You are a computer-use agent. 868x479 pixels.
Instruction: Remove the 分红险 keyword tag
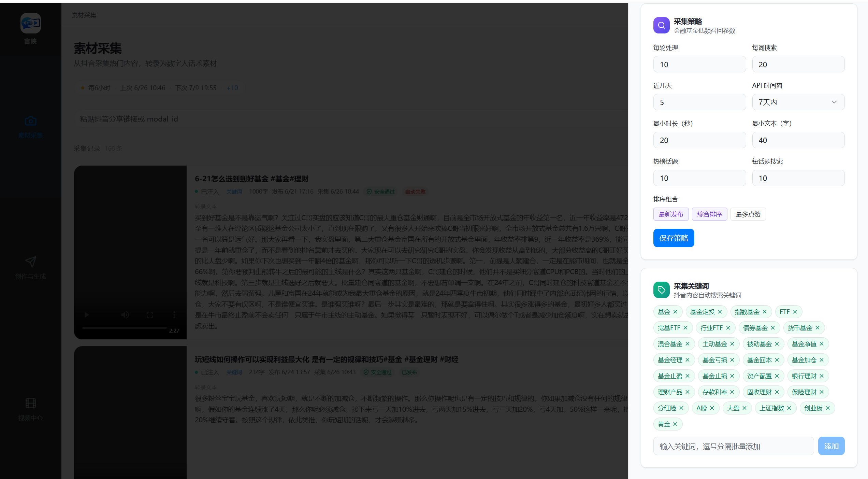pyautogui.click(x=681, y=408)
